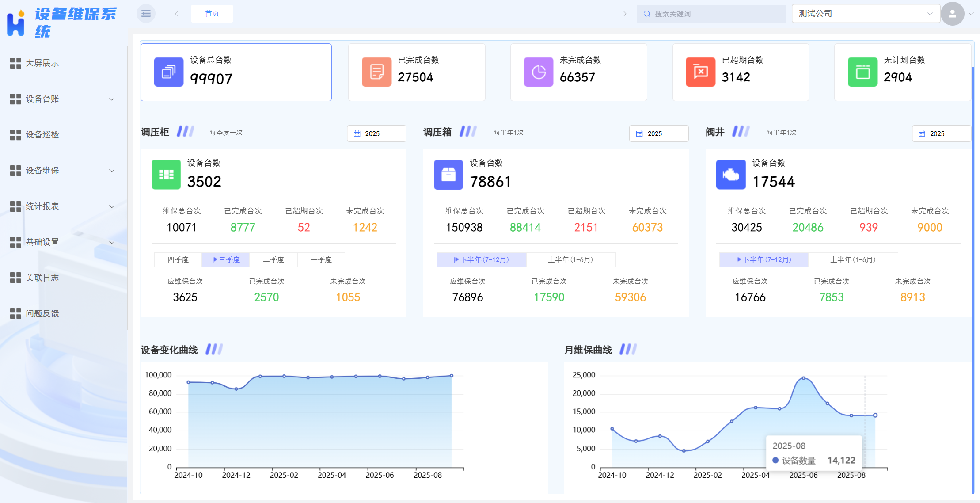Click the 搜索关键词 search field

tap(710, 13)
